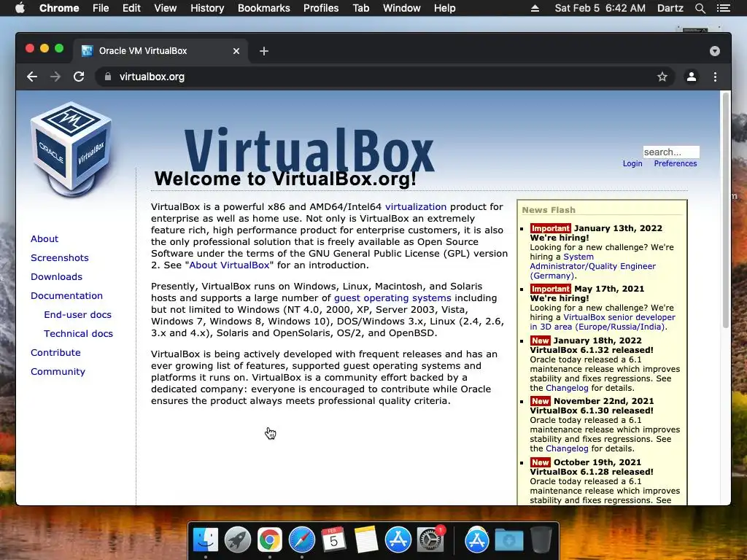Bookmark this page with the star icon
This screenshot has height=560, width=747.
[x=662, y=77]
